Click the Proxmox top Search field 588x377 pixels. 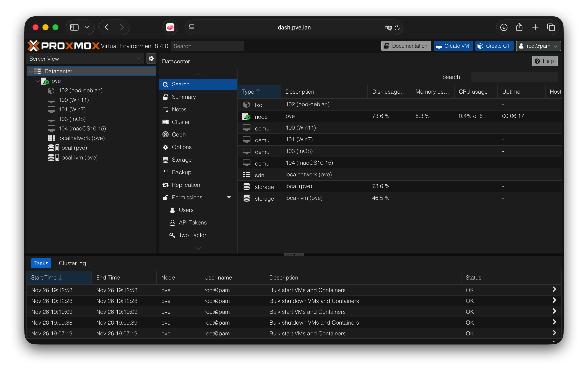click(x=207, y=46)
